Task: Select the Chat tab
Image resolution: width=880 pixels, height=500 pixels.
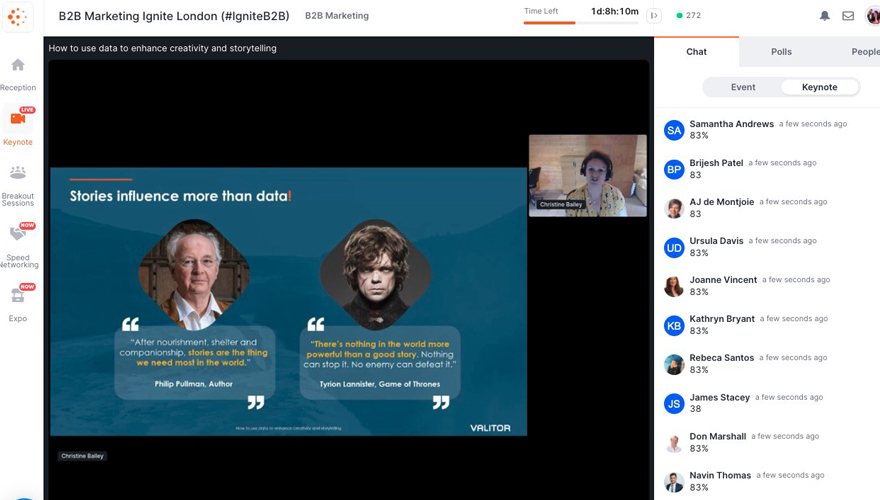Action: click(696, 52)
